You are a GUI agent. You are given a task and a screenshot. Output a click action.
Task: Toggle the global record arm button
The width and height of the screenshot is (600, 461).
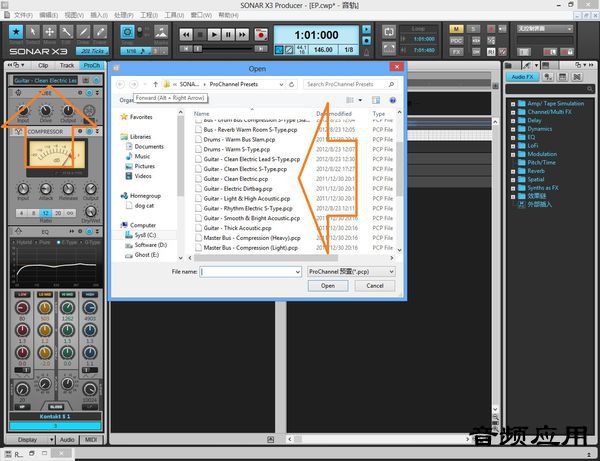(x=491, y=29)
